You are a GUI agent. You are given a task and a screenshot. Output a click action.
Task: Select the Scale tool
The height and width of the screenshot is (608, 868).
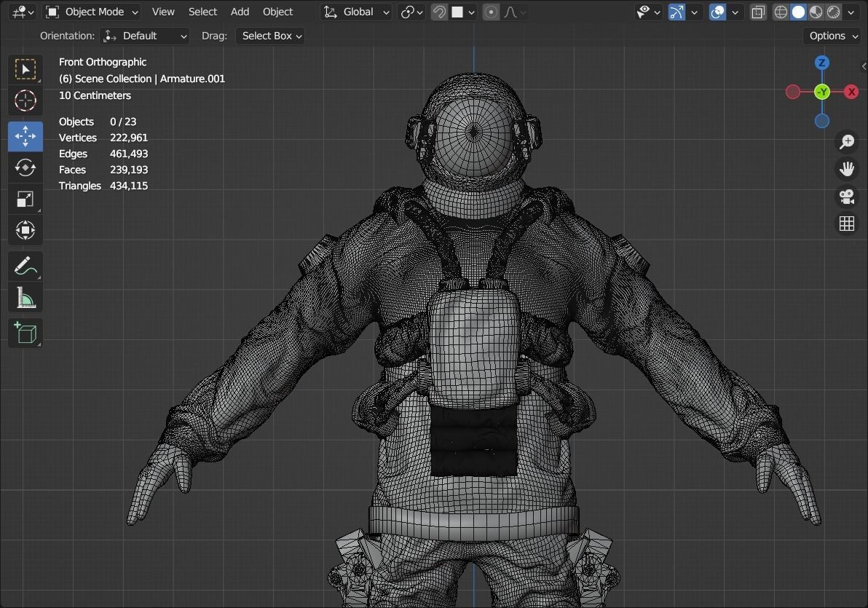click(x=25, y=199)
